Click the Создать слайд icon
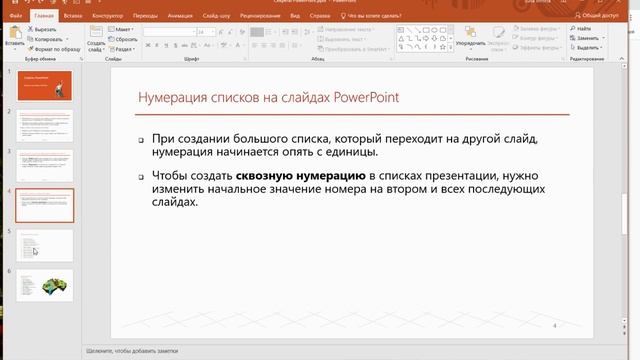The image size is (640, 360). pos(96,32)
